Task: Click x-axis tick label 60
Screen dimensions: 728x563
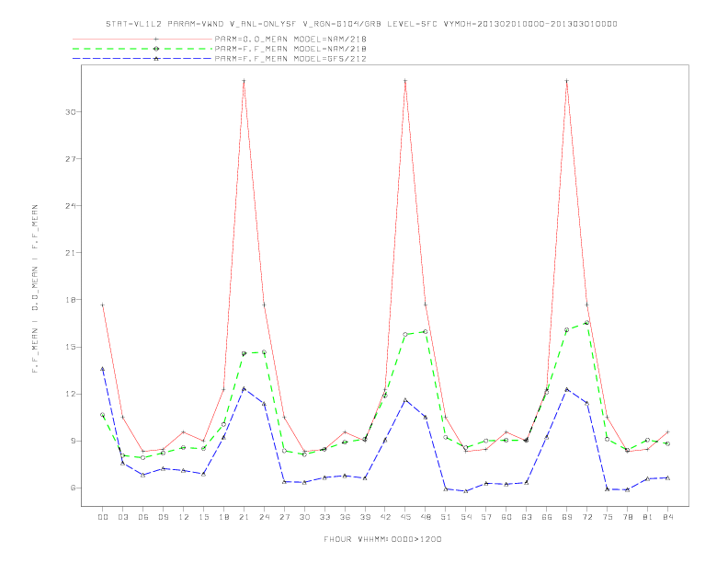Action: pyautogui.click(x=506, y=517)
